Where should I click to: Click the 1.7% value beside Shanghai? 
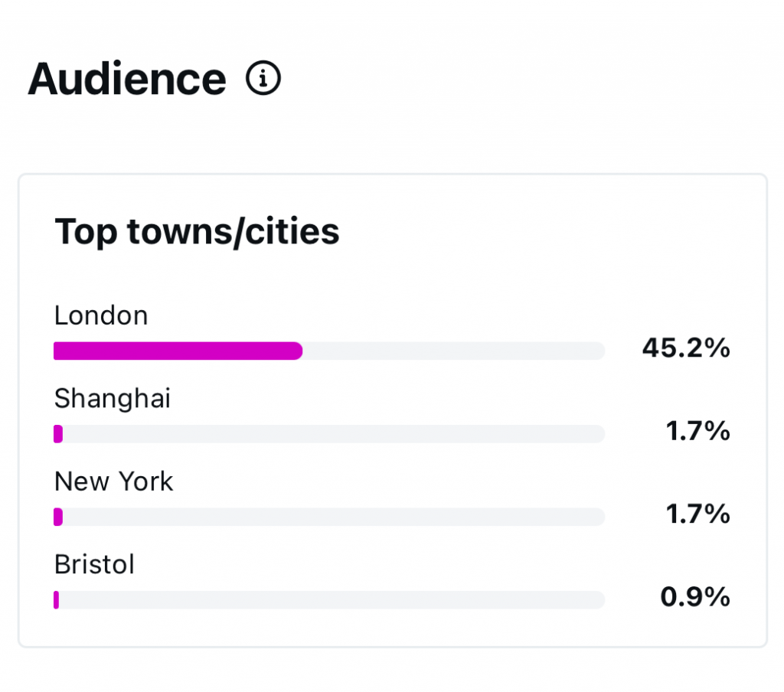(697, 432)
